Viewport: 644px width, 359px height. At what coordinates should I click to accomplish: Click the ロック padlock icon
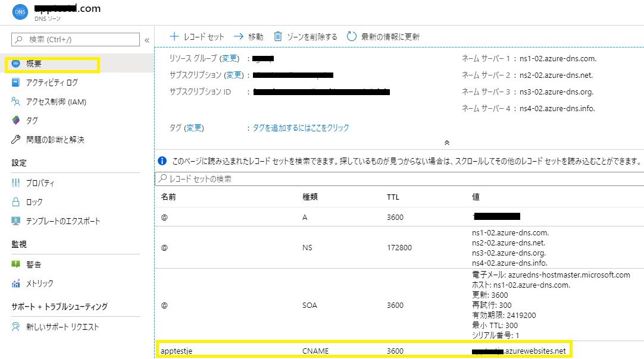click(x=15, y=202)
